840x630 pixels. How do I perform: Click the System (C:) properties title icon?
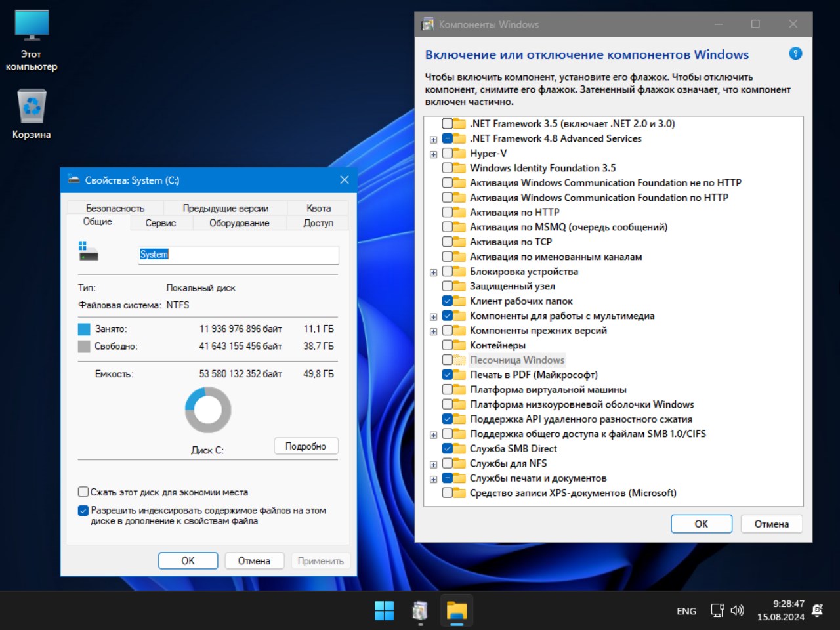73,180
